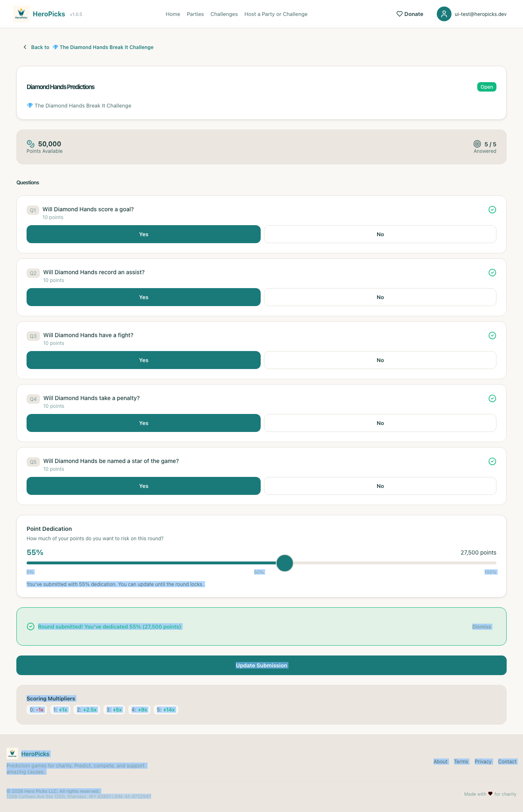Click the coins icon beside 50,000
This screenshot has width=523, height=812.
pos(31,143)
